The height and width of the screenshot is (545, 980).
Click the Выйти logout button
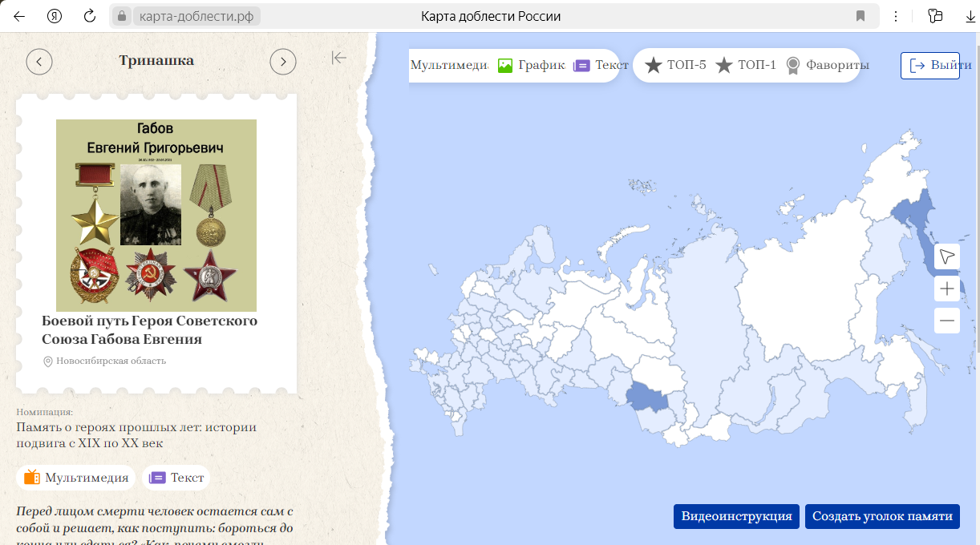[x=930, y=65]
